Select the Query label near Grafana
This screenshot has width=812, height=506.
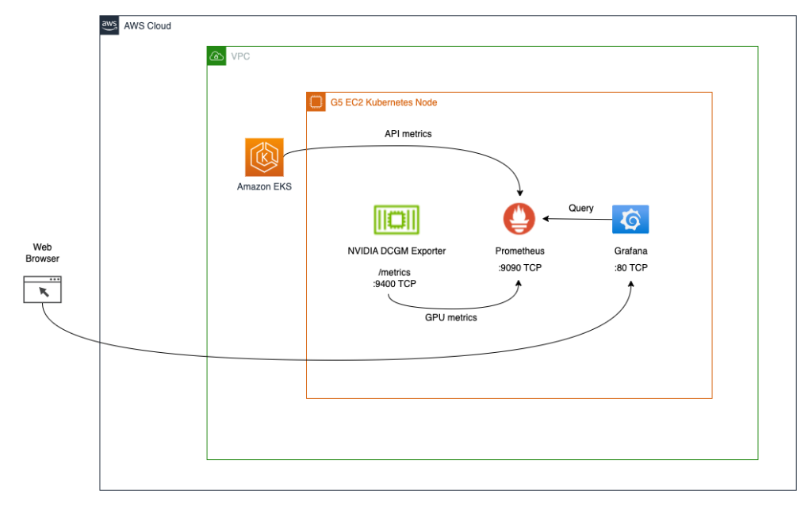(x=580, y=208)
